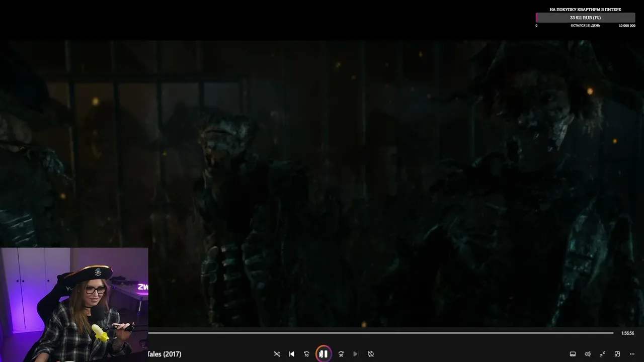Click the '10 000 000' goal amount

tap(627, 26)
